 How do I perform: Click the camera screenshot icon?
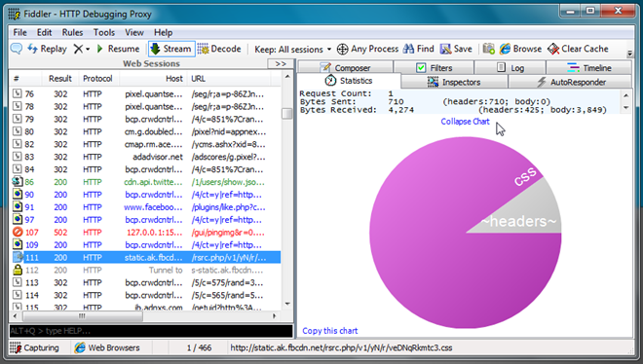coord(488,49)
